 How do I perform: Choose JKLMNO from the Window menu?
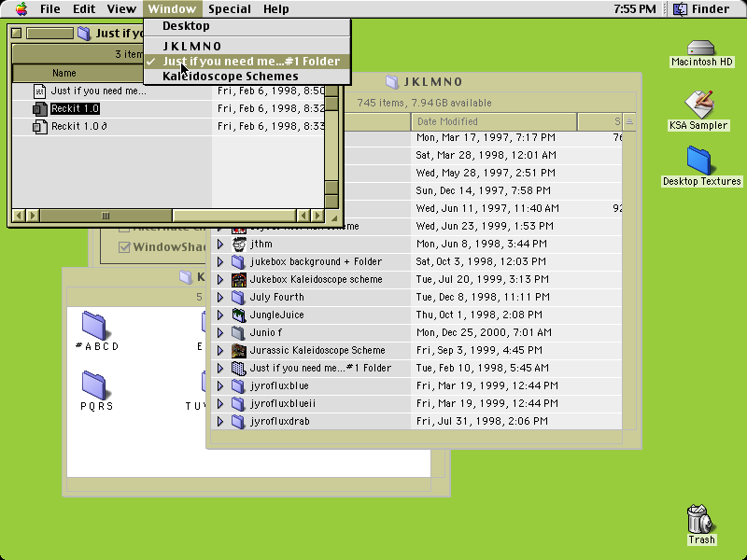point(247,46)
